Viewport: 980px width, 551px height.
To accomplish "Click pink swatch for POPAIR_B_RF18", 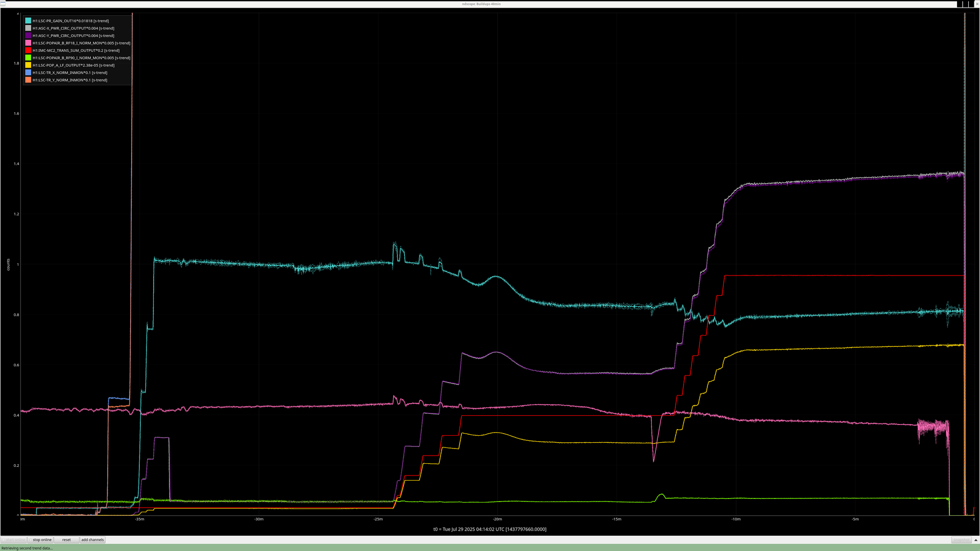I will click(28, 43).
